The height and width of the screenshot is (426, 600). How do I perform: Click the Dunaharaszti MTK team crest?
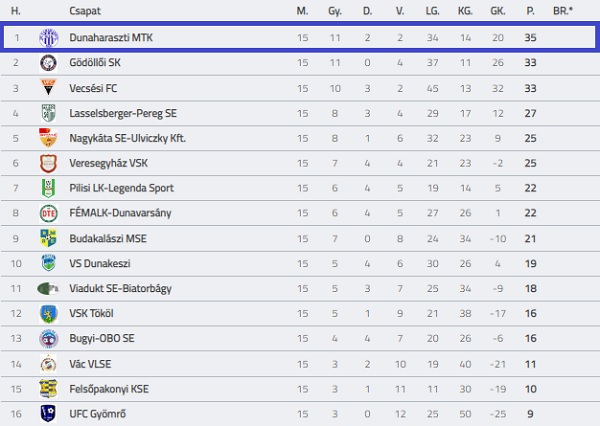tap(48, 38)
